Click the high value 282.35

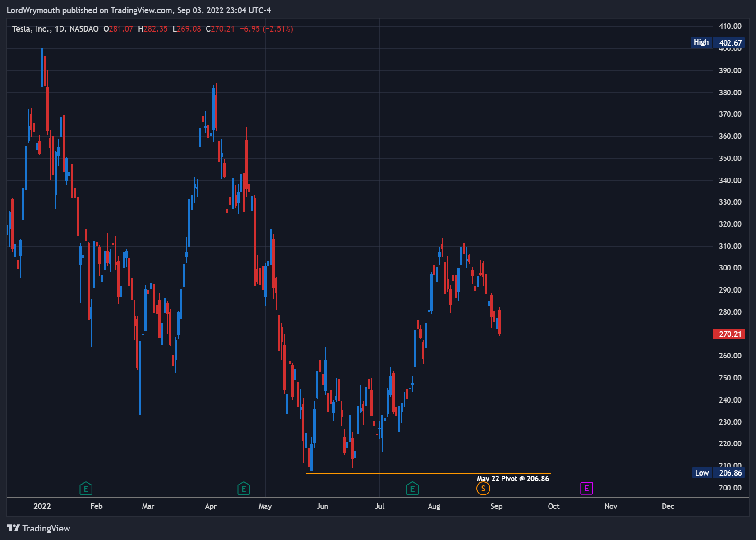point(156,29)
